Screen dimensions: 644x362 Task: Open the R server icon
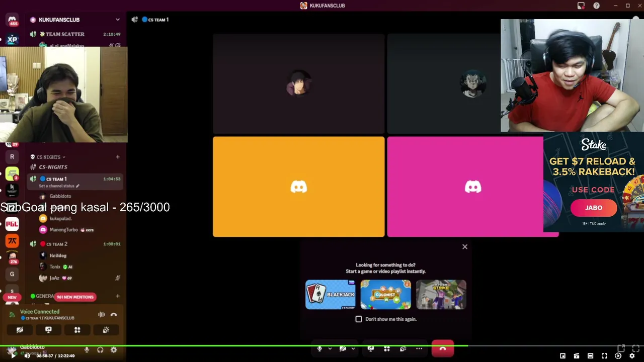point(12,157)
